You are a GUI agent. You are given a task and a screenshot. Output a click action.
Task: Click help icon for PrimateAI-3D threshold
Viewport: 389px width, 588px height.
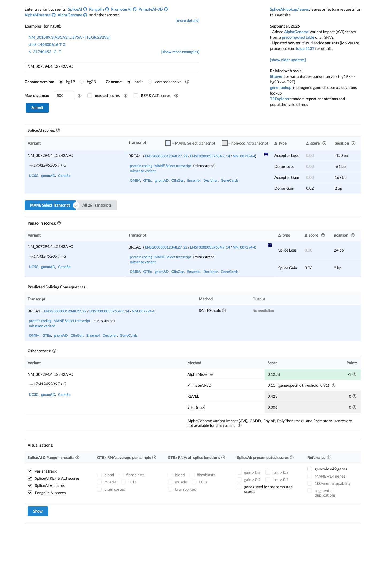point(334,385)
